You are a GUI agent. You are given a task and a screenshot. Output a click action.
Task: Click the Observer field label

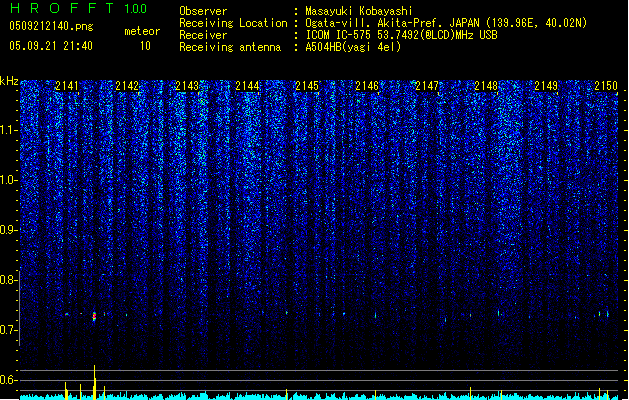(203, 11)
